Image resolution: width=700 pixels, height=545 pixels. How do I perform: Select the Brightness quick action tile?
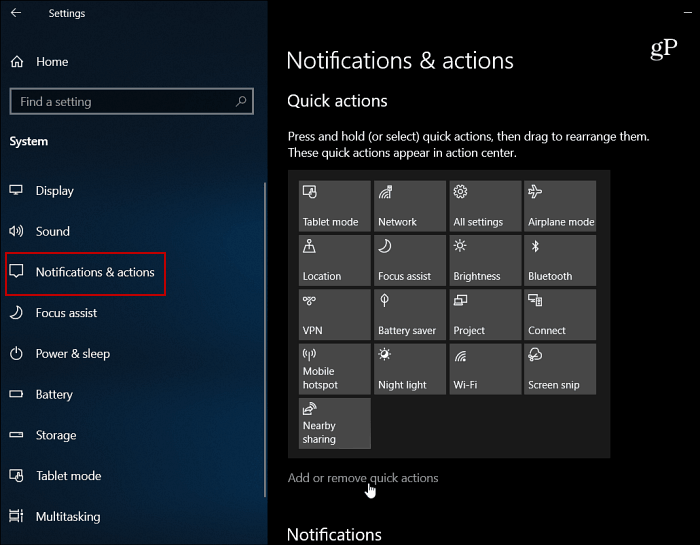485,261
